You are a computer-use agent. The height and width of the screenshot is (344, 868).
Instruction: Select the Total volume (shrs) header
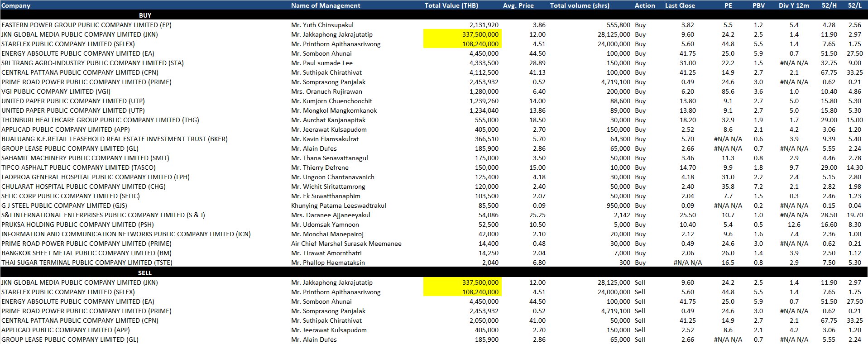(580, 5)
